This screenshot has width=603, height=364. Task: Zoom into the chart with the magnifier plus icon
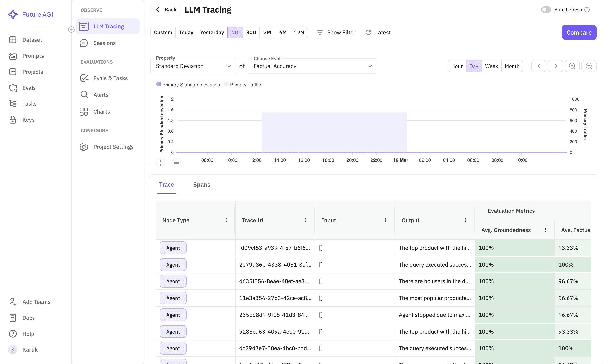[x=572, y=66]
